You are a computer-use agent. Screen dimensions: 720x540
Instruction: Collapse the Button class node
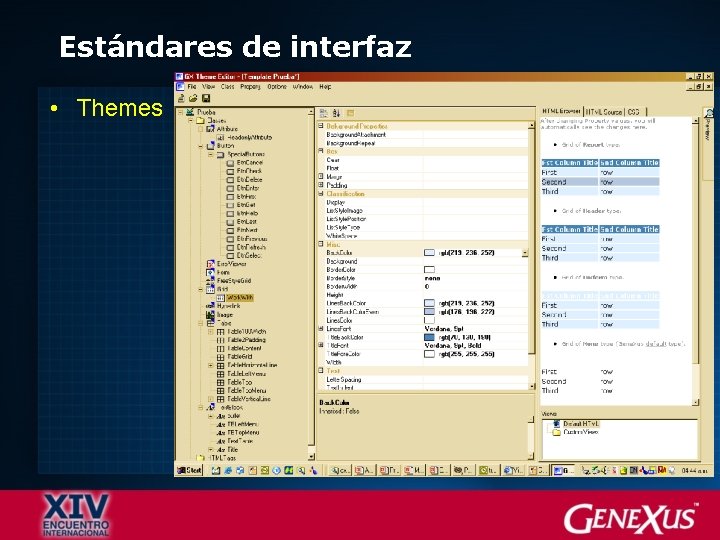pyautogui.click(x=201, y=146)
